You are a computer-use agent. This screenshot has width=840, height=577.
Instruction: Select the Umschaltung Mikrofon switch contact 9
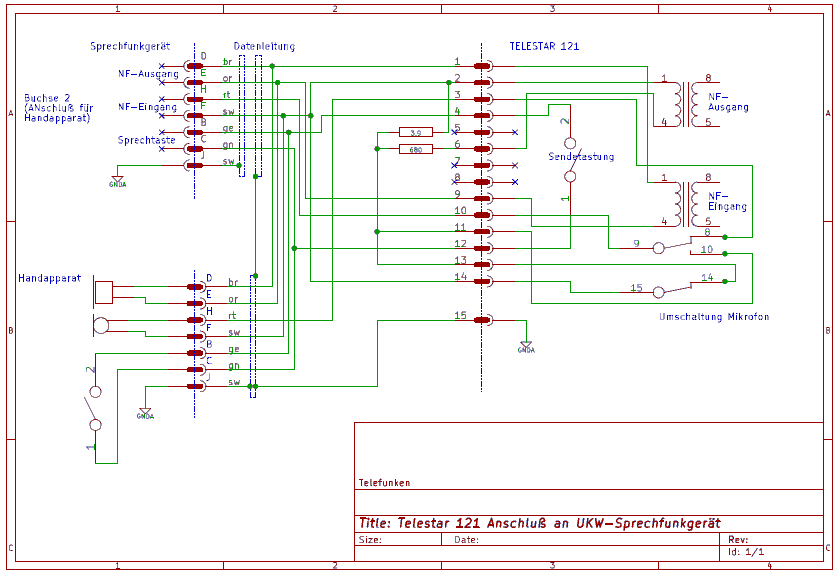[x=659, y=248]
